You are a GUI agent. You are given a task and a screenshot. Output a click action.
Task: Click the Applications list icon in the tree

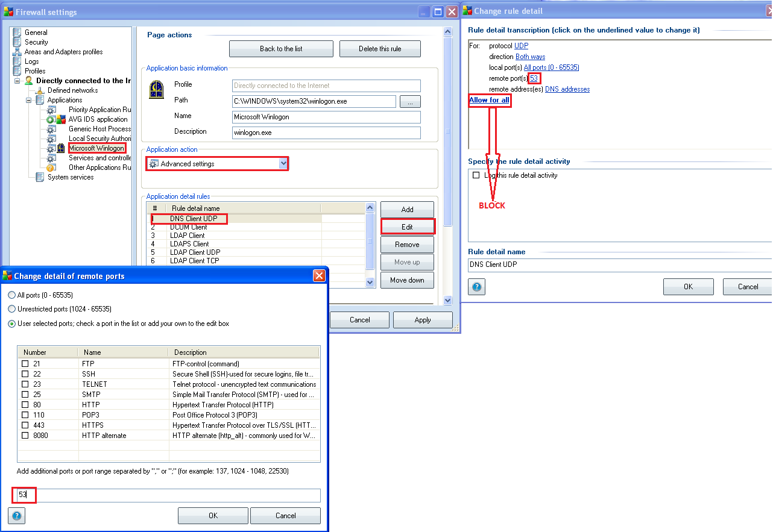coord(40,100)
